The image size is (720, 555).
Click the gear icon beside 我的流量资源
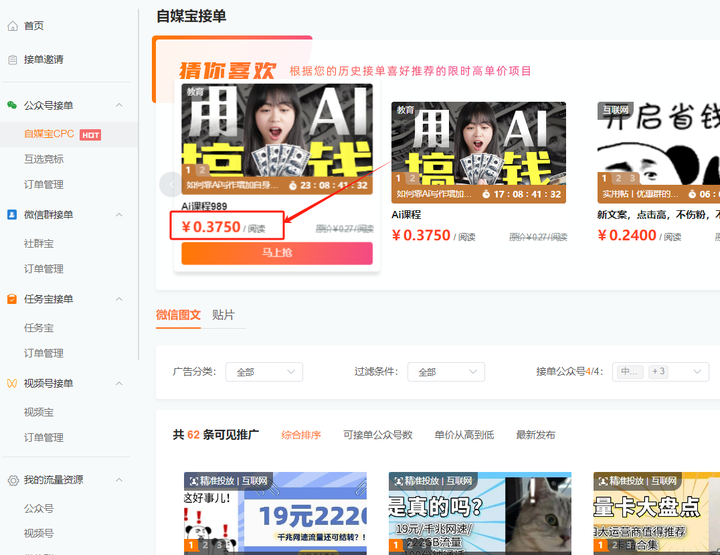[13, 481]
